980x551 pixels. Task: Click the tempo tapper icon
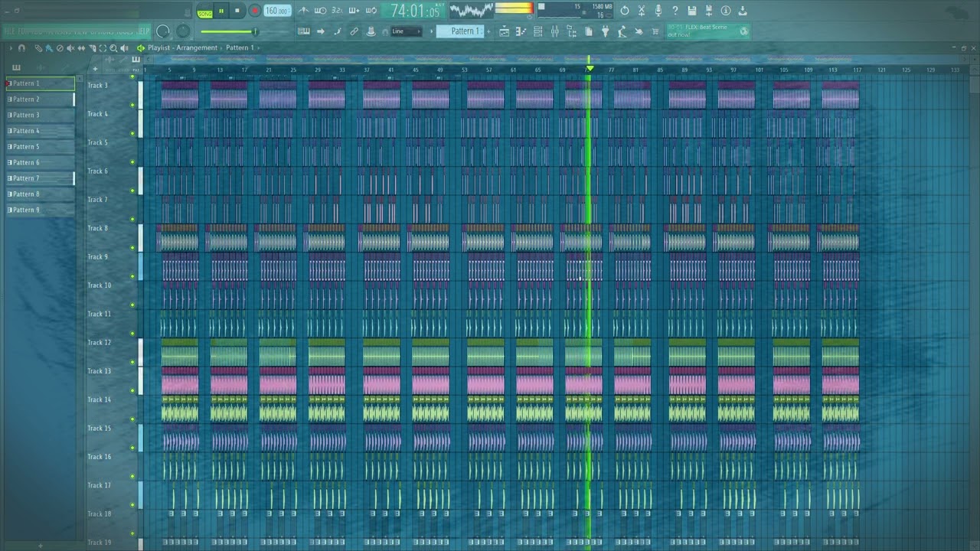point(622,31)
